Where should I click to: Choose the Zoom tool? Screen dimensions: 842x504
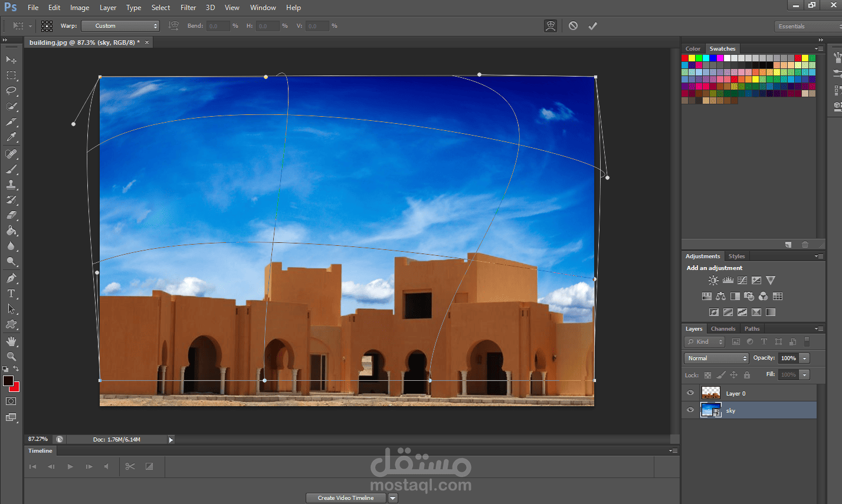[x=11, y=357]
